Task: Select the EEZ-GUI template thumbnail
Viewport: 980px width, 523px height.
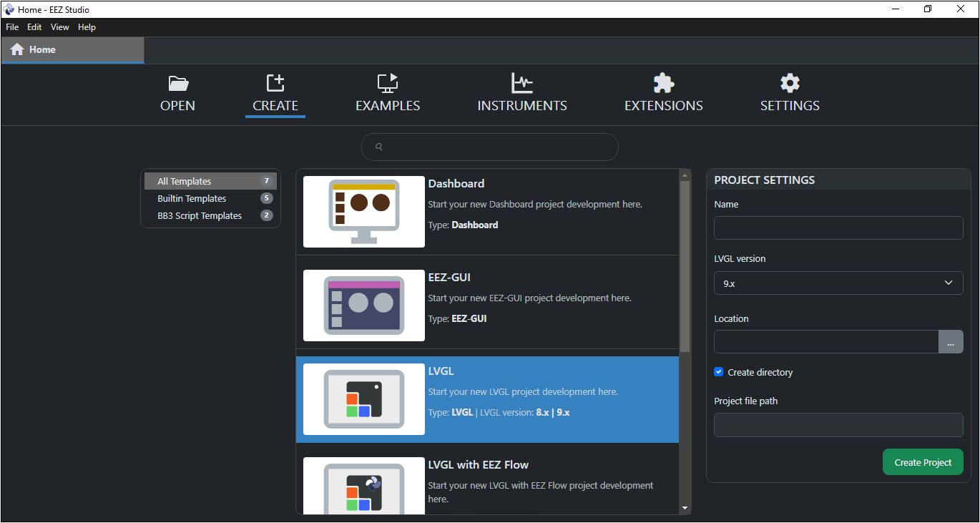Action: (364, 306)
